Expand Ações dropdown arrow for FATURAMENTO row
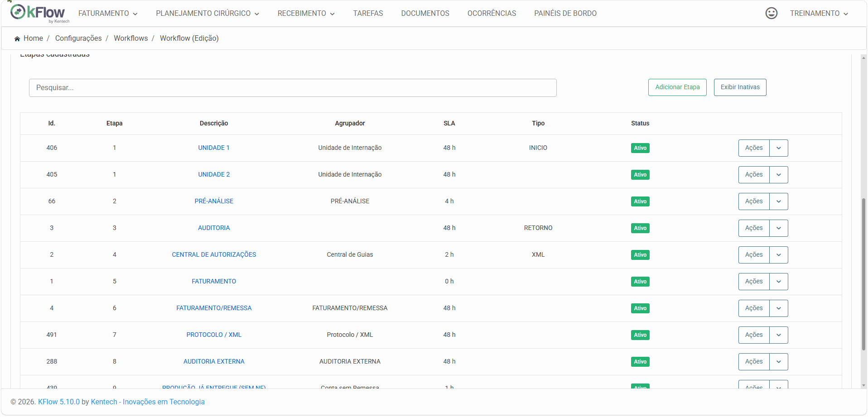868x417 pixels. click(779, 282)
